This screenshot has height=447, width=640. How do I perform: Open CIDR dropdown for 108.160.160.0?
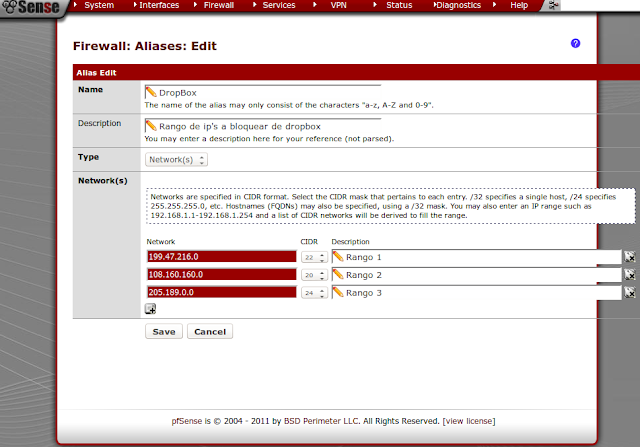tap(314, 275)
